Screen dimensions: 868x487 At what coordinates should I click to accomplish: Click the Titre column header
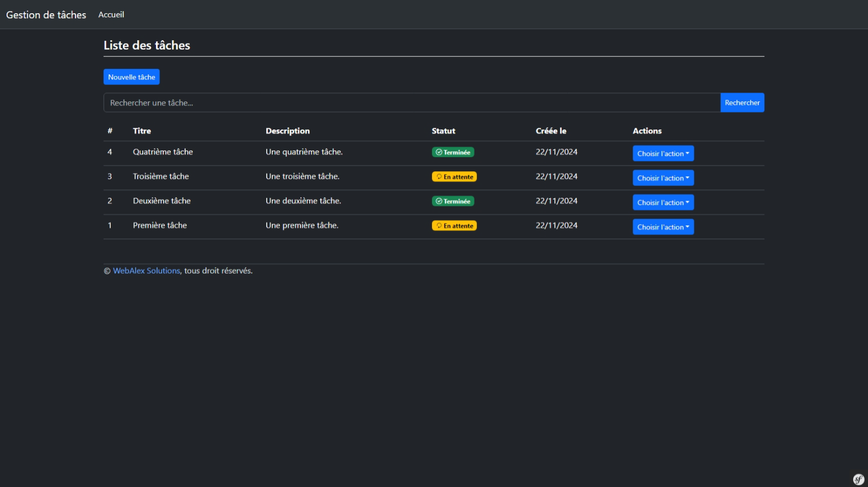pos(142,131)
